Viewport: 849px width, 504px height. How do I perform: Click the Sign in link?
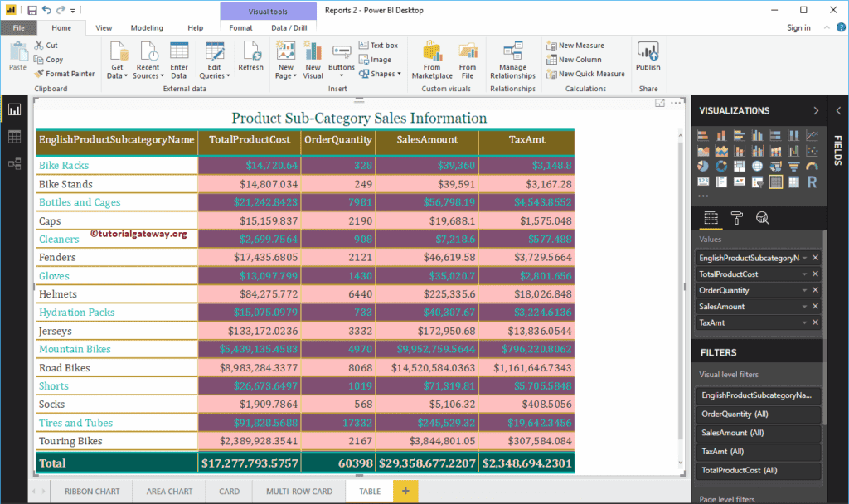pyautogui.click(x=798, y=27)
